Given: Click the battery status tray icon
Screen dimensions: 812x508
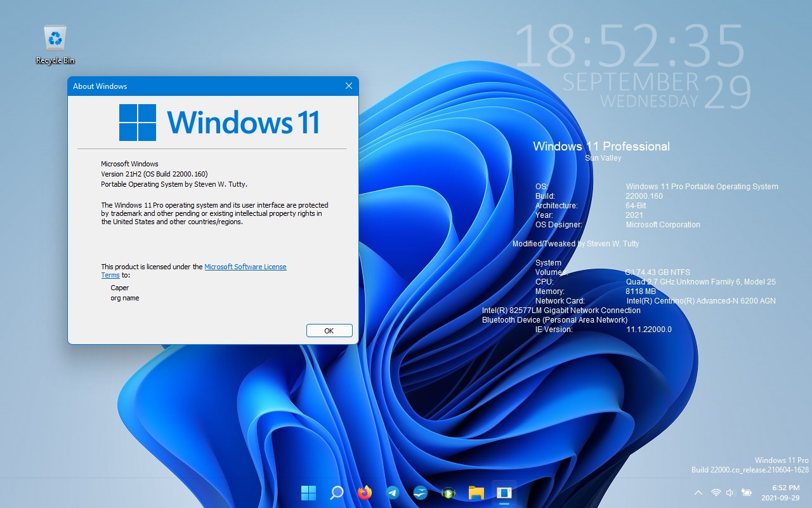Looking at the screenshot, I should 747,493.
